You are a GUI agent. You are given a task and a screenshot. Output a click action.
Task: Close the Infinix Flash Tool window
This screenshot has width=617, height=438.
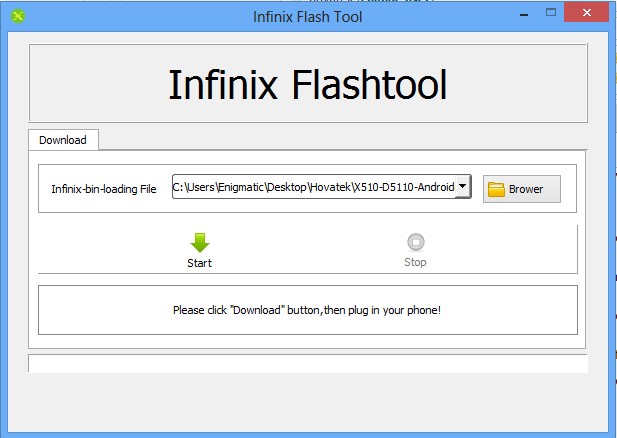[587, 13]
